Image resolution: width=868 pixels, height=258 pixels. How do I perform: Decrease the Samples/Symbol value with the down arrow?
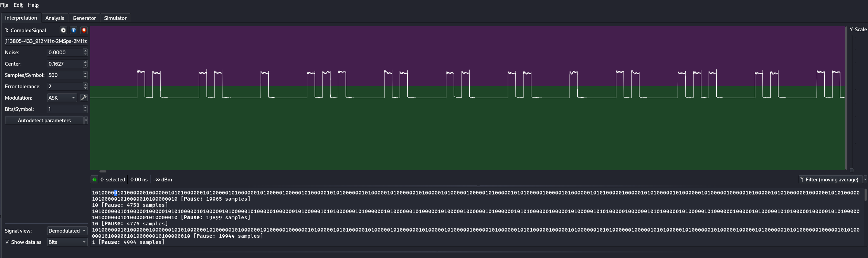(85, 77)
